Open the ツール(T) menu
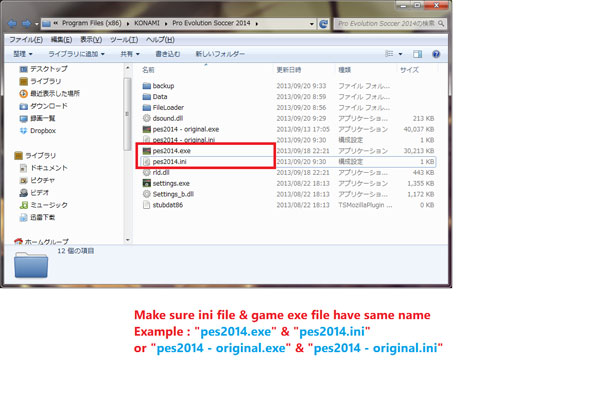This screenshot has height=397, width=600. (x=124, y=40)
